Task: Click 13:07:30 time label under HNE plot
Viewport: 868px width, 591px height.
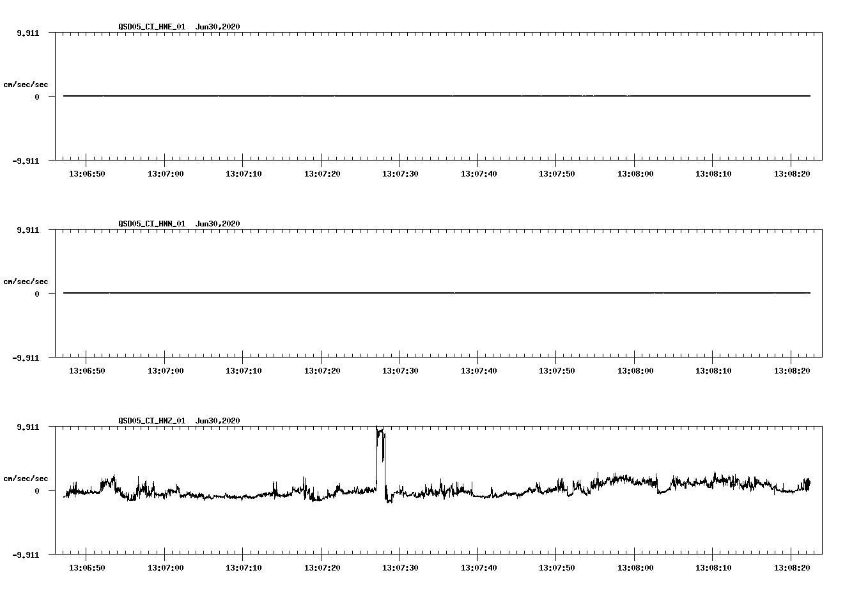Action: tap(400, 174)
